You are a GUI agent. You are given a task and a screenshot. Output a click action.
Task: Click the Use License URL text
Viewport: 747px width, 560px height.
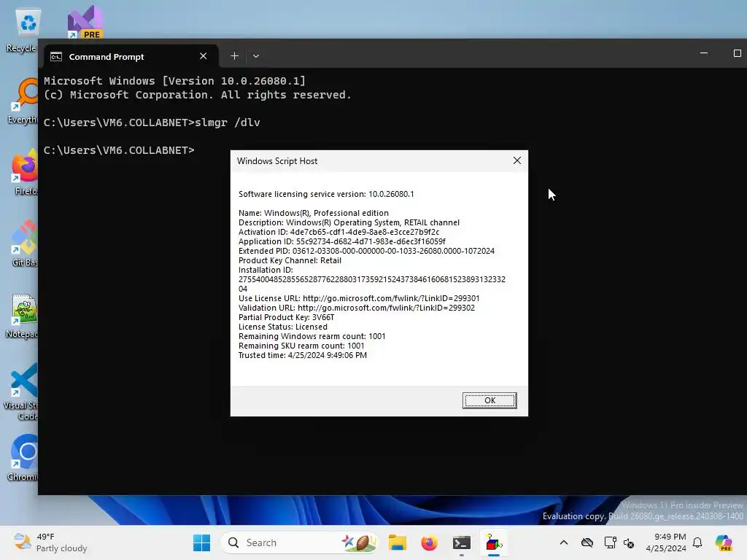[359, 298]
